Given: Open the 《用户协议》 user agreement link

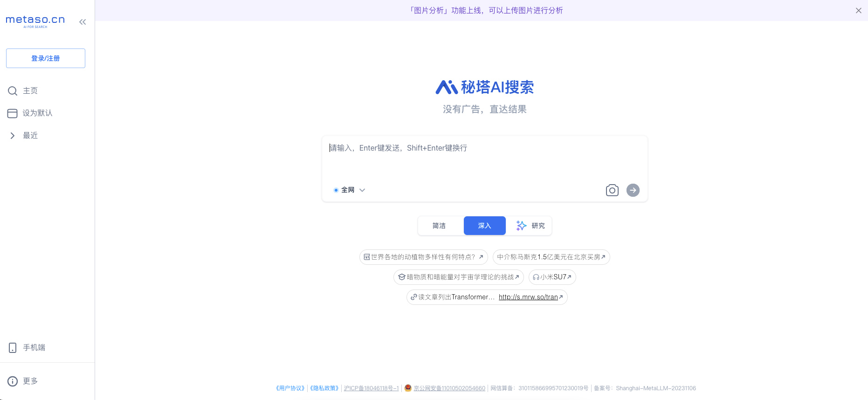Looking at the screenshot, I should [x=290, y=388].
